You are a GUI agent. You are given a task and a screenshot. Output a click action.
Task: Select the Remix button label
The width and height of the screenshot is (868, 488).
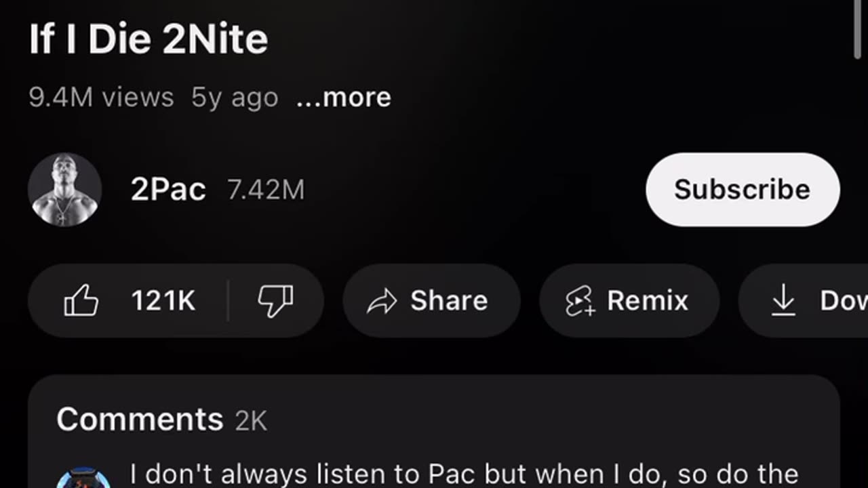[x=647, y=301]
